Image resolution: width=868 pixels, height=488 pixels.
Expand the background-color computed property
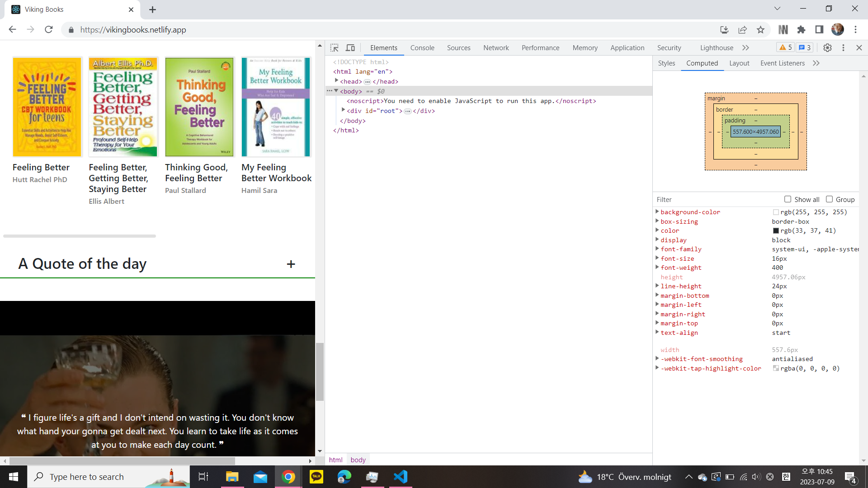coord(657,212)
